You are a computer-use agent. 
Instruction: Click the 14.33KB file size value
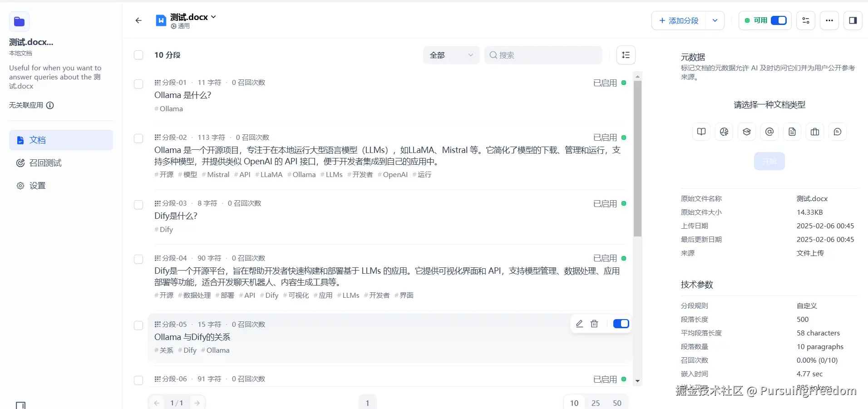[810, 212]
